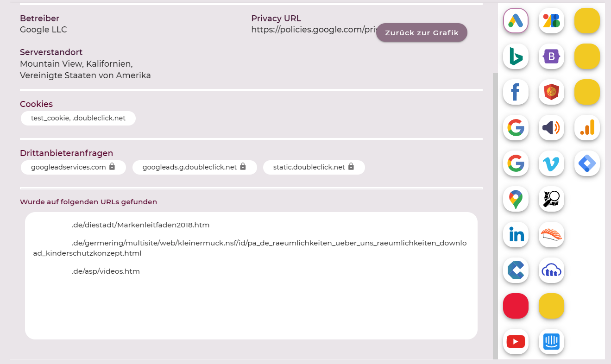This screenshot has width=611, height=364.
Task: Click the Zurück zur Grafik button
Action: (422, 32)
